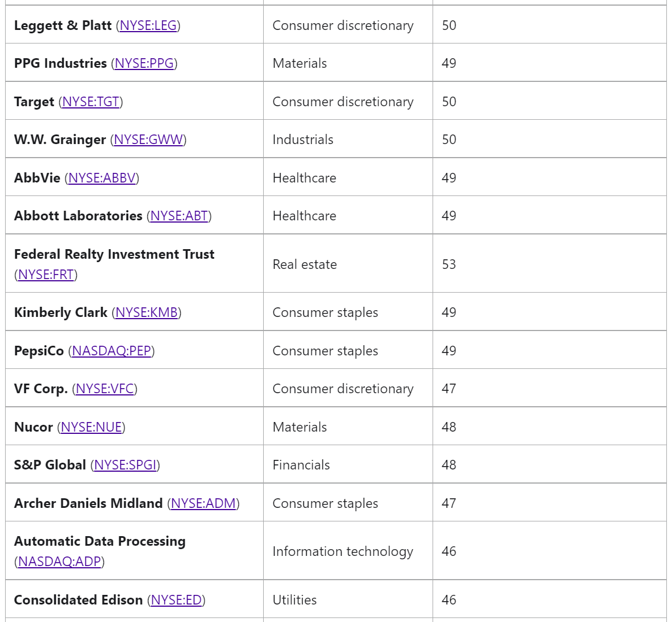The height and width of the screenshot is (622, 672).
Task: Click Consumer staples in Kimberly Clark row
Action: click(326, 313)
